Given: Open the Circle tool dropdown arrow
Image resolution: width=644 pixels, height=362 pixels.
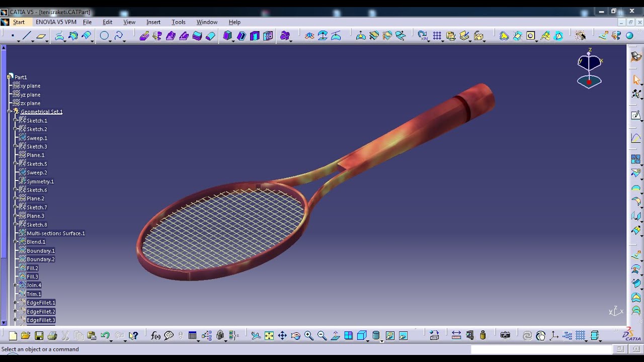Looking at the screenshot, I should (x=111, y=41).
